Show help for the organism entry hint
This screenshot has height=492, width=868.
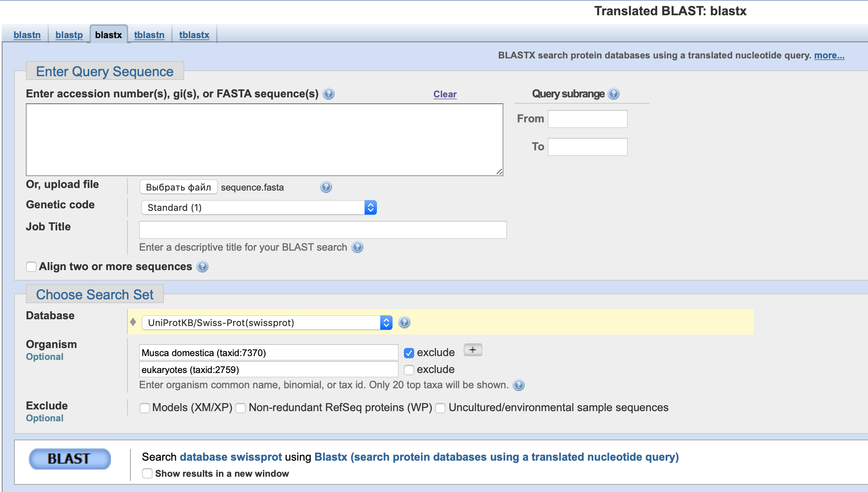[519, 385]
